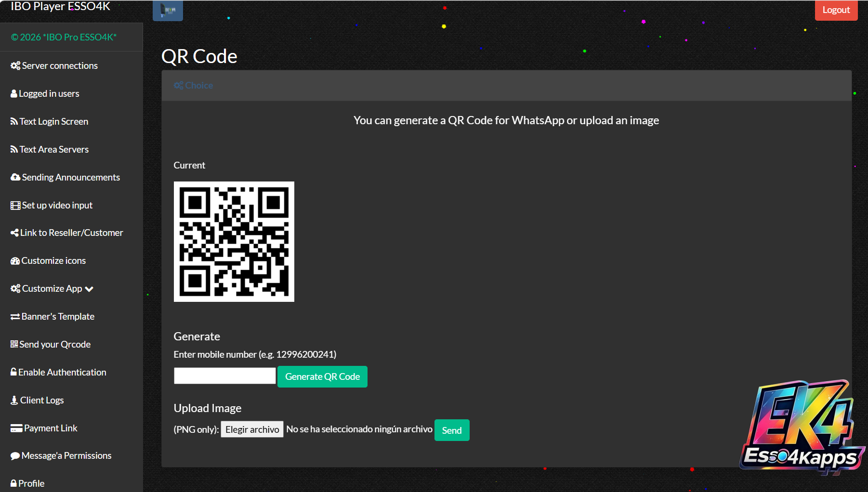Click the Elegir archivo file chooser

252,429
